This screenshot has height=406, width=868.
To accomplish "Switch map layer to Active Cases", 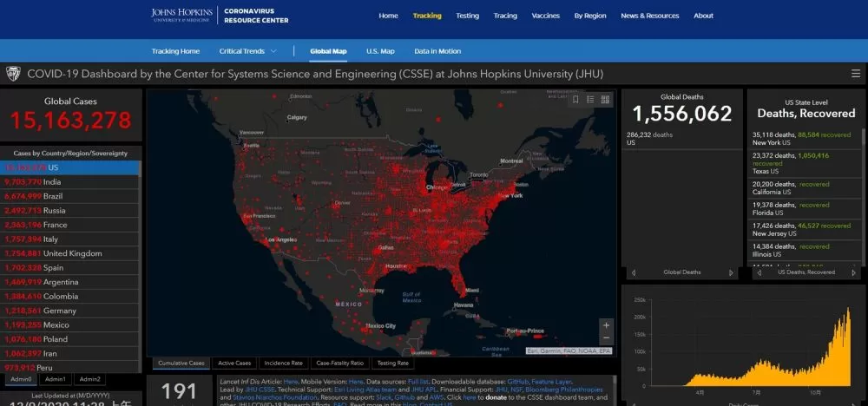I will [234, 363].
